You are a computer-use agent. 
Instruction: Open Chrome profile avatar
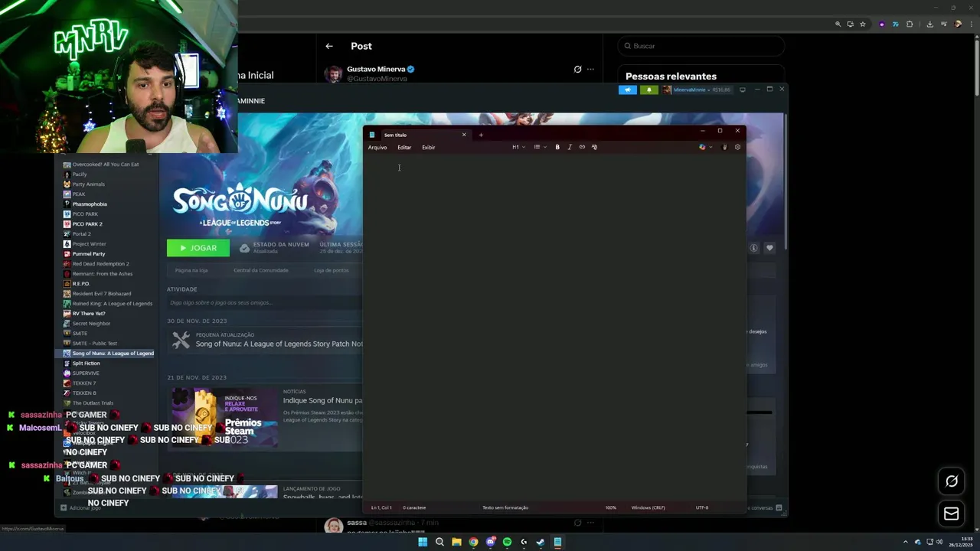(x=958, y=24)
